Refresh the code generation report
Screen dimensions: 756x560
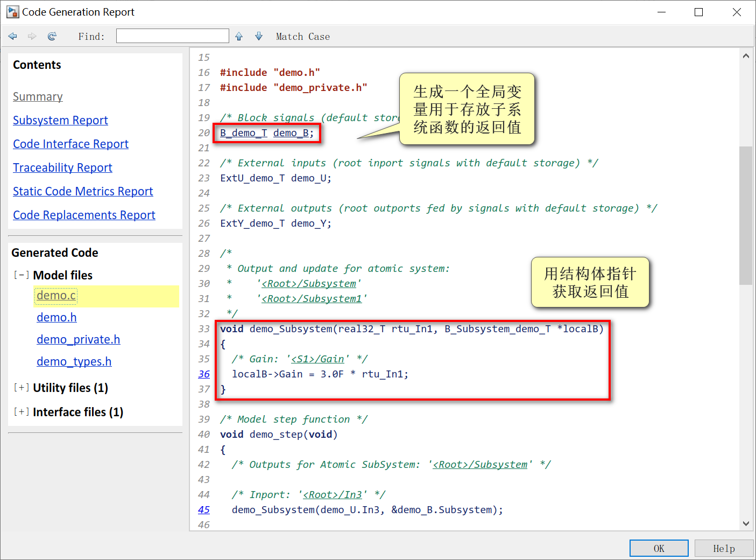(52, 36)
